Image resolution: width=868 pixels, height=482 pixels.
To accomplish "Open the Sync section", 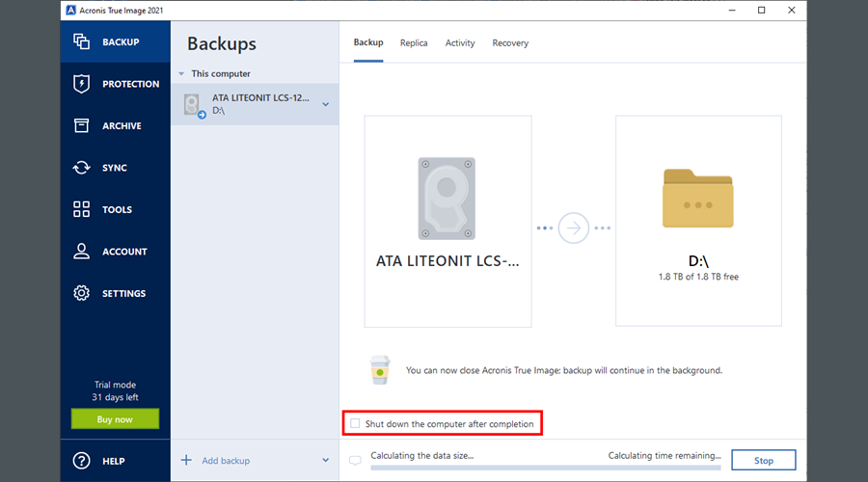I will [x=114, y=168].
